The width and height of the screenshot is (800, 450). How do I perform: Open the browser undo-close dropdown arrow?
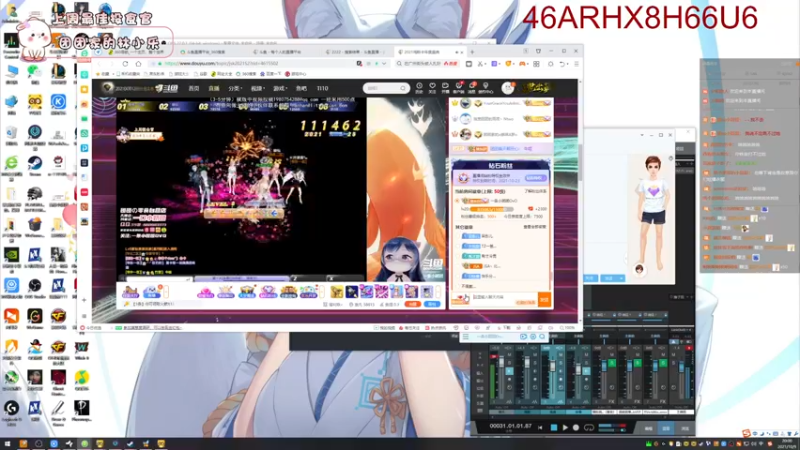pos(567,64)
